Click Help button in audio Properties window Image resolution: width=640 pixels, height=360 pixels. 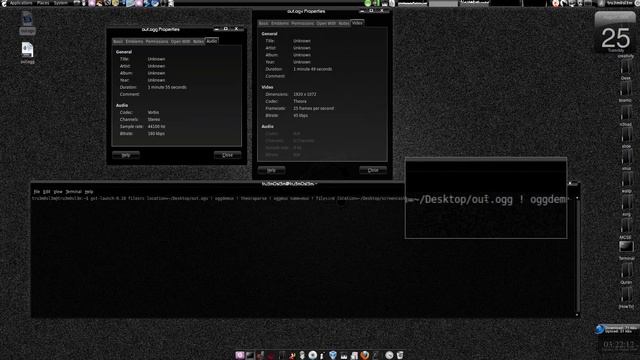[x=126, y=155]
